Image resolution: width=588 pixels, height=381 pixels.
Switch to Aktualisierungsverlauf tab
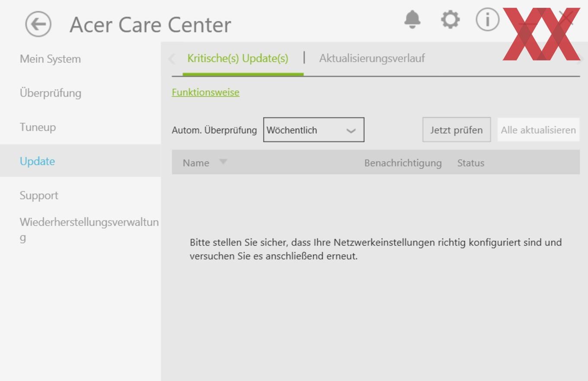tap(372, 58)
